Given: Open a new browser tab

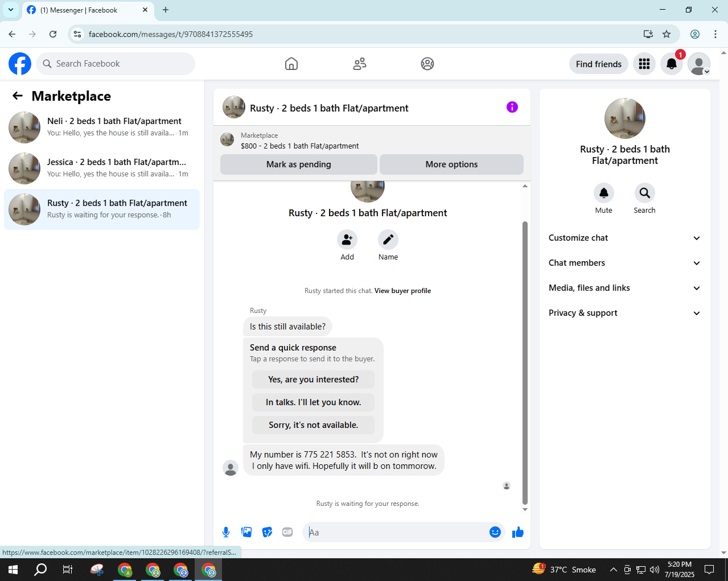Looking at the screenshot, I should (166, 10).
